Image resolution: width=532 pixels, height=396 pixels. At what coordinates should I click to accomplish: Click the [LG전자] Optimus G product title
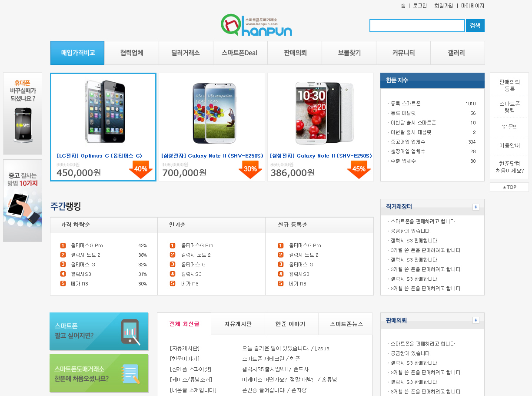[x=100, y=156]
